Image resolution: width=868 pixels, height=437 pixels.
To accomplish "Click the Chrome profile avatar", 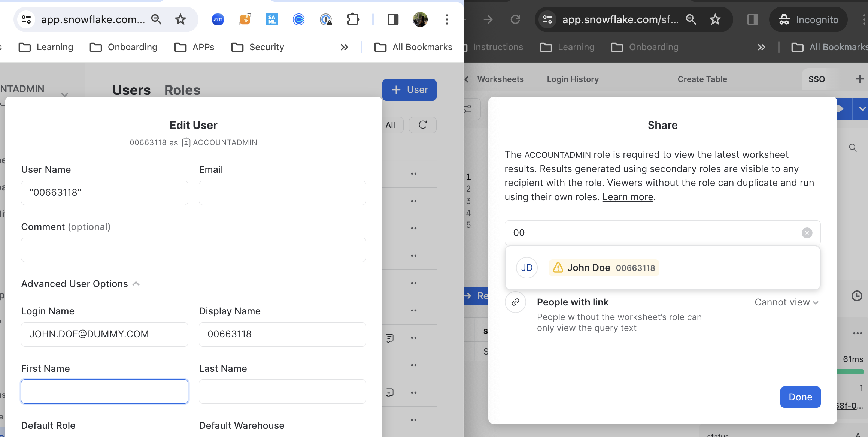I will click(420, 19).
